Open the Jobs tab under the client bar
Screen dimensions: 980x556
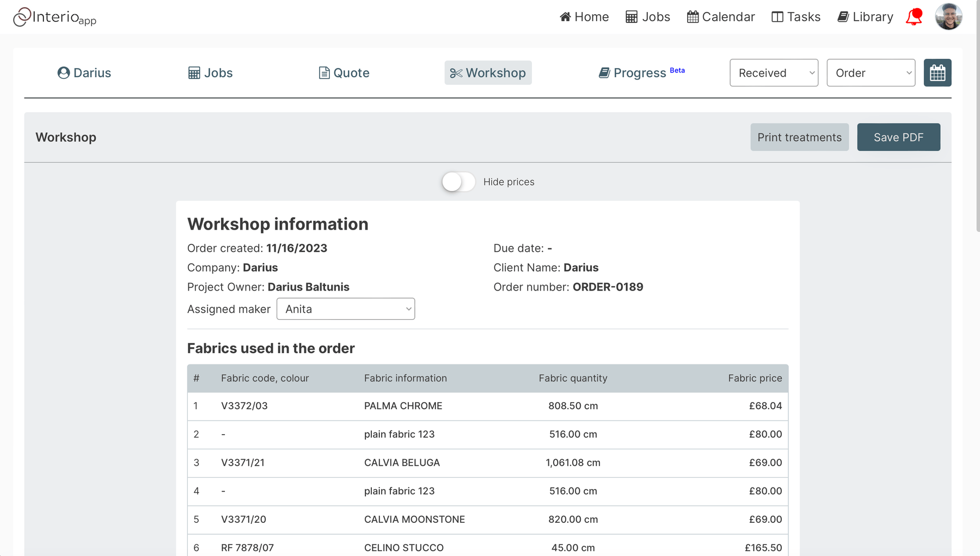point(211,73)
